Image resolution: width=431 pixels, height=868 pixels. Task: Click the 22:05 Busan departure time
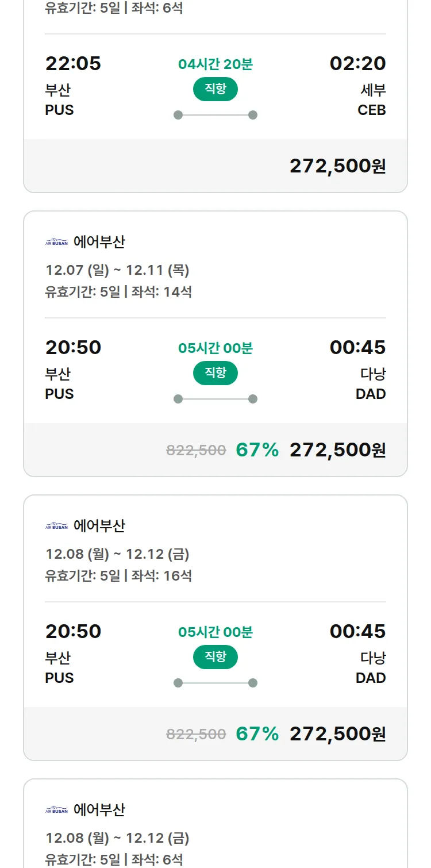coord(73,64)
